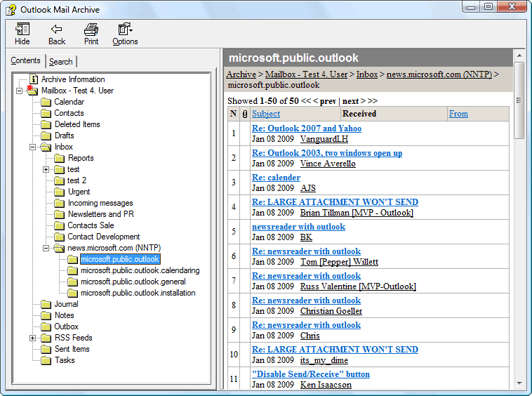Switch to the Contents tab
532x396 pixels.
click(25, 61)
